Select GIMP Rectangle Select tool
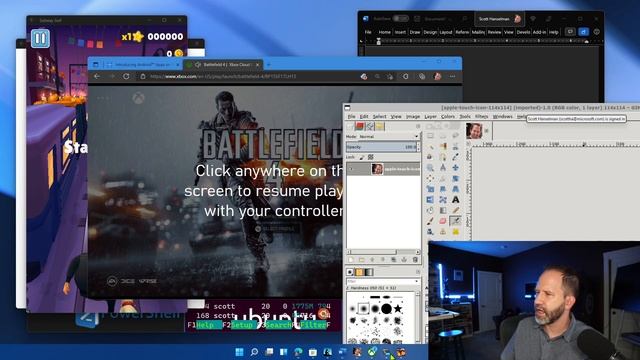The height and width of the screenshot is (360, 640). 430,136
